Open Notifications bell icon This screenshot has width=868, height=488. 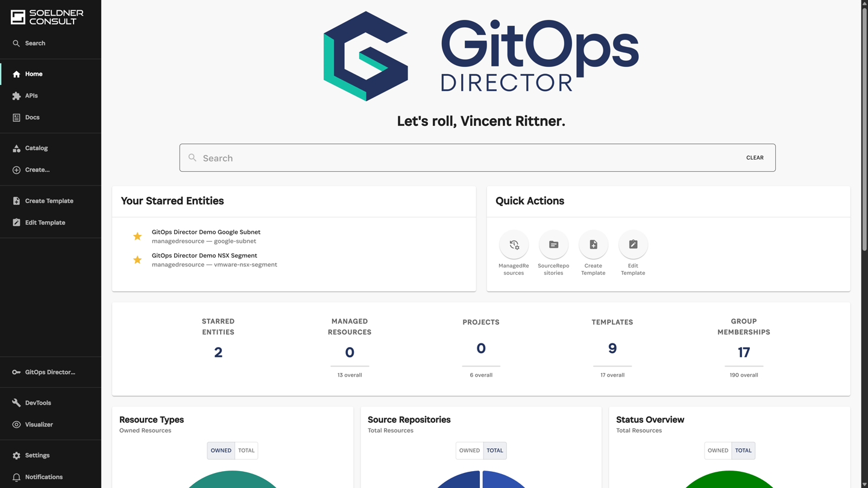click(16, 477)
